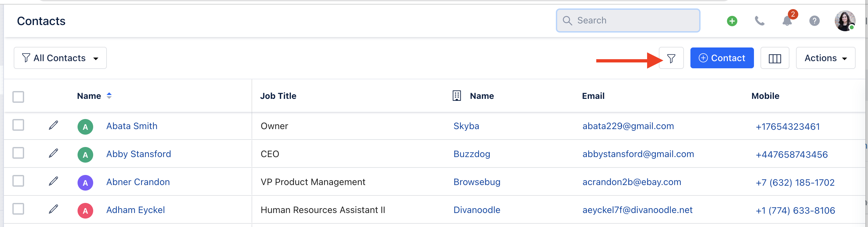Sort by the Name column arrow
868x227 pixels.
point(109,96)
